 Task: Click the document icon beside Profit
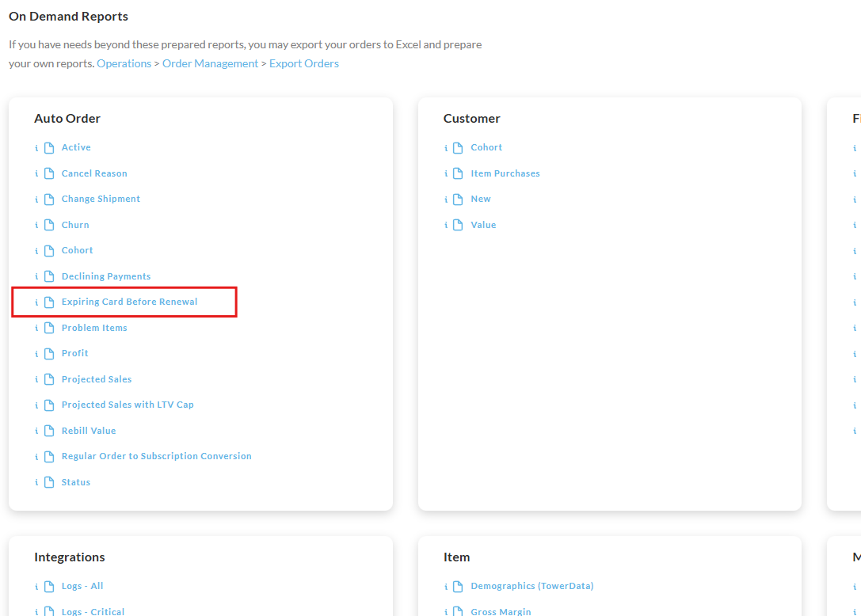(49, 354)
